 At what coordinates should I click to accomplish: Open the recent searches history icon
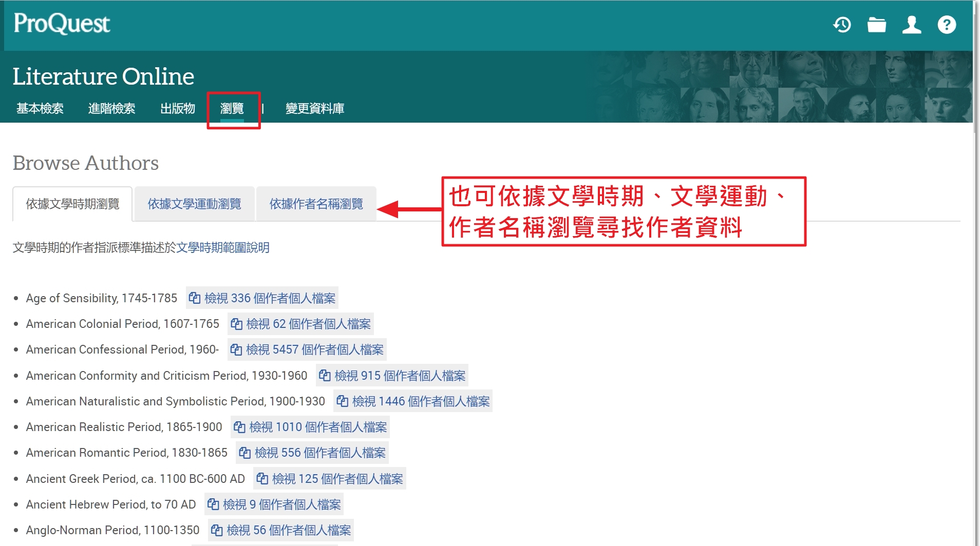click(x=842, y=25)
